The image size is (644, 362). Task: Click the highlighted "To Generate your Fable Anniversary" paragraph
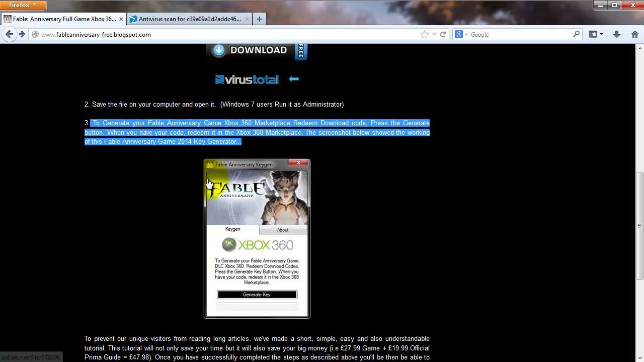tap(257, 132)
